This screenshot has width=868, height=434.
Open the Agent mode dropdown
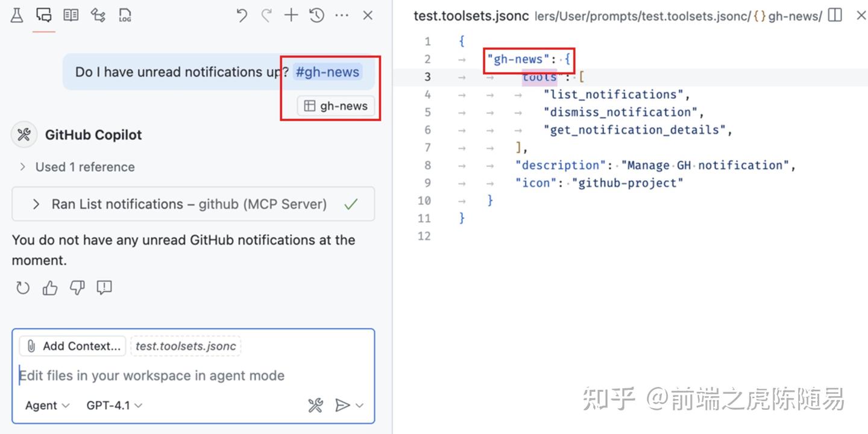(46, 405)
